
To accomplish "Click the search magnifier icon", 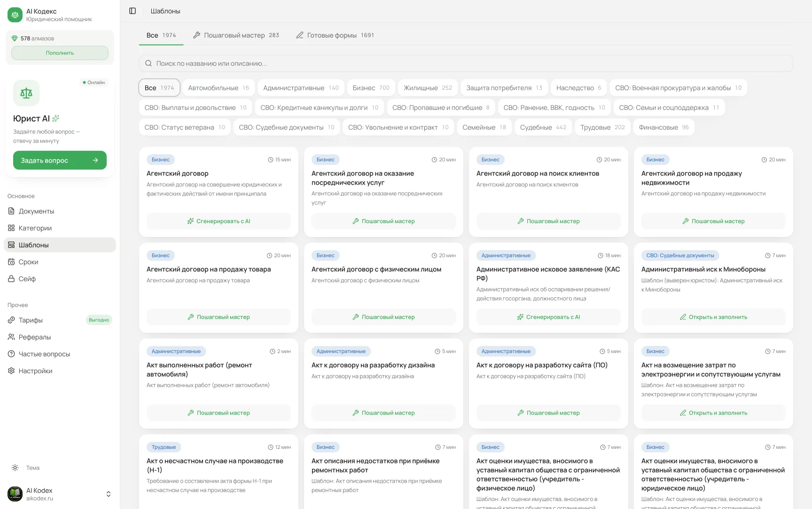I will (x=148, y=63).
